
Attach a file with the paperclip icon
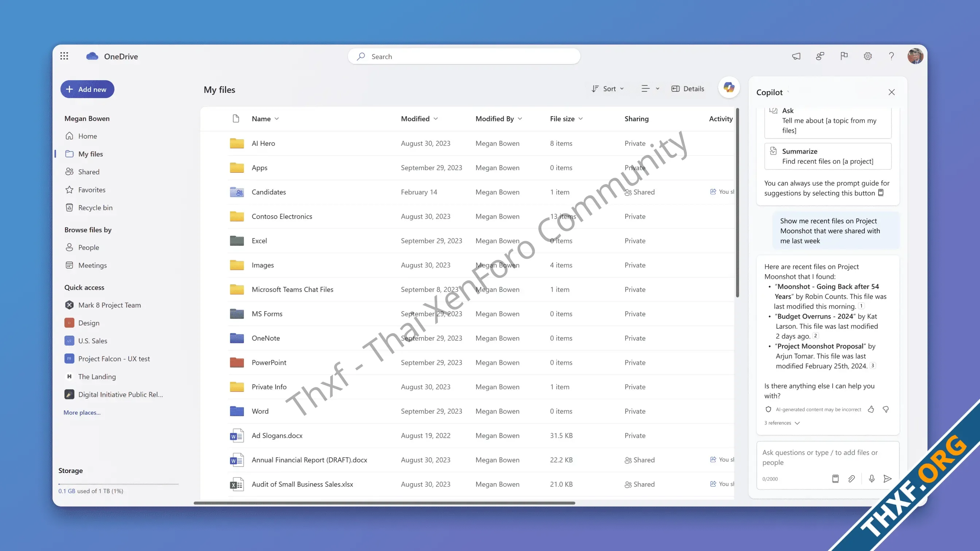tap(851, 478)
